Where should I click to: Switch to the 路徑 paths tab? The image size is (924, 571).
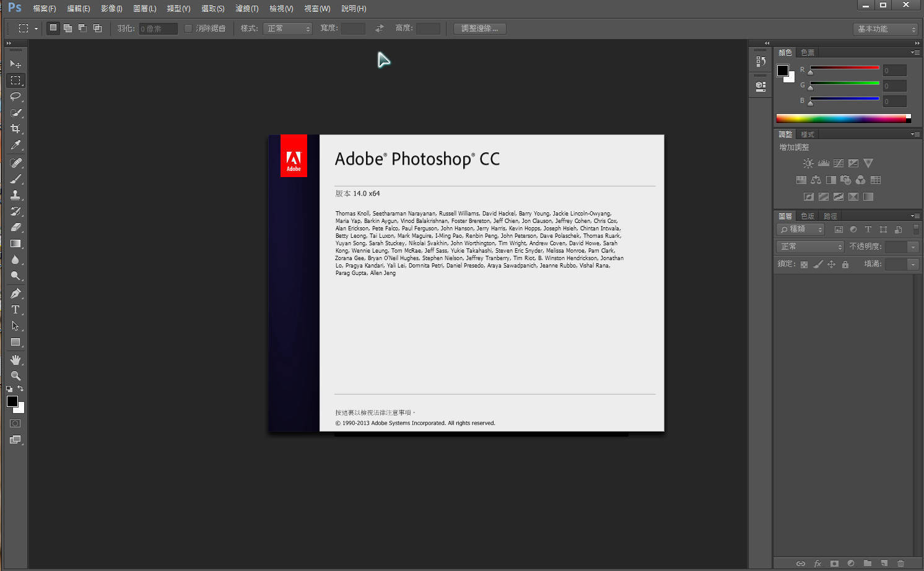830,216
